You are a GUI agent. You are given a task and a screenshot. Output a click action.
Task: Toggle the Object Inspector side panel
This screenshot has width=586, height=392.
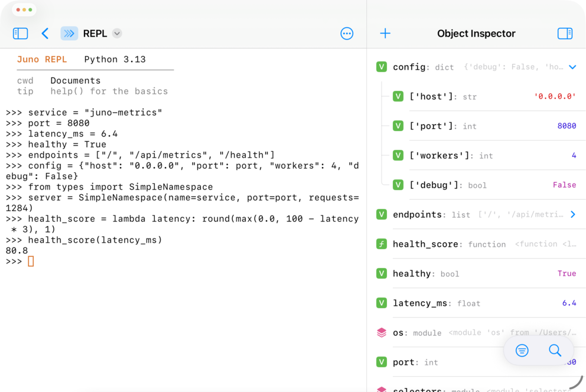pos(565,34)
